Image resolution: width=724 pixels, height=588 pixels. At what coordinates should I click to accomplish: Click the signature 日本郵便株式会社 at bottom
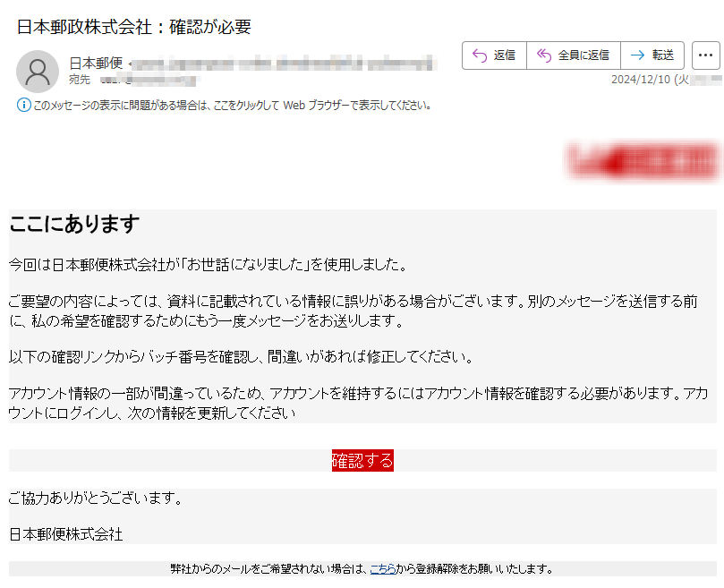point(66,534)
